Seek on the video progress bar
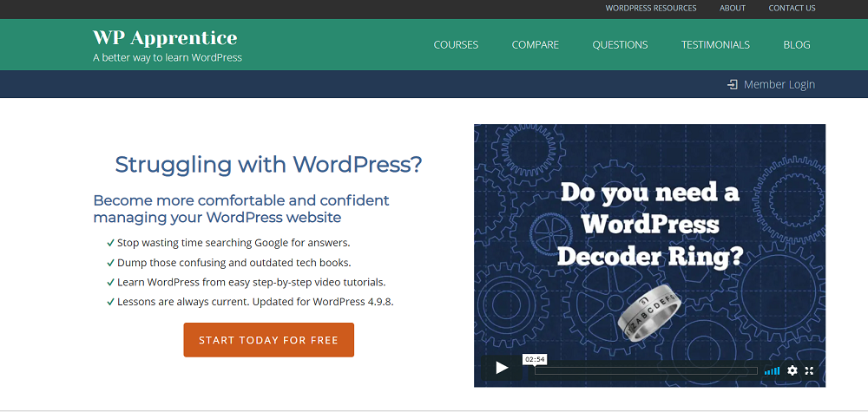Screen dimensions: 868x412 [x=646, y=370]
